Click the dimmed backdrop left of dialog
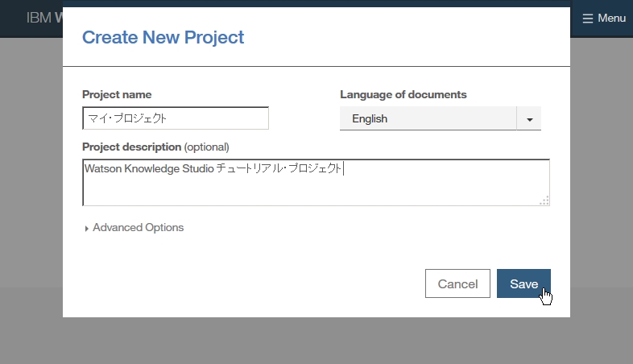 click(x=31, y=177)
